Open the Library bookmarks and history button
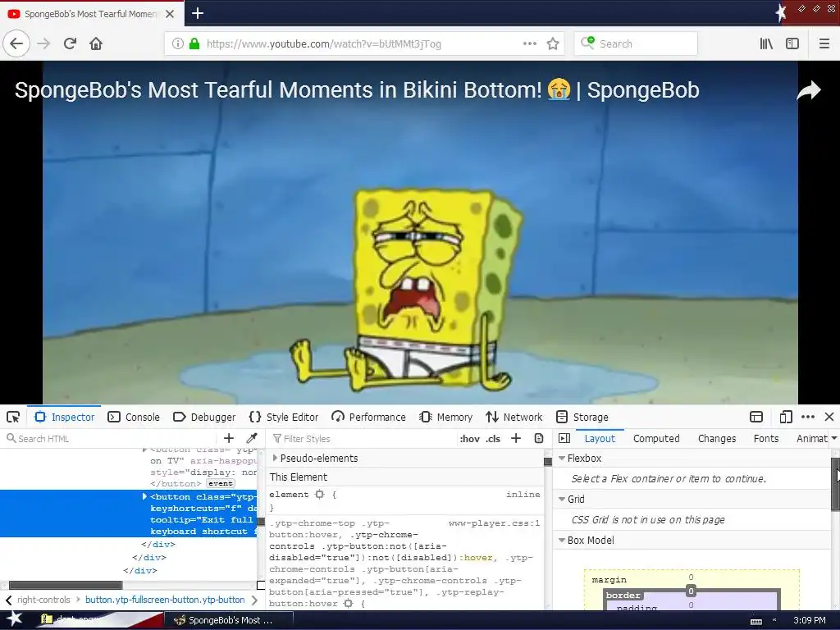 (766, 43)
